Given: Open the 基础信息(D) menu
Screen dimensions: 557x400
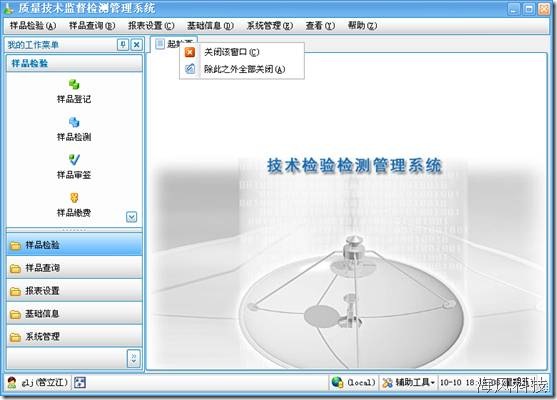Looking at the screenshot, I should click(210, 26).
